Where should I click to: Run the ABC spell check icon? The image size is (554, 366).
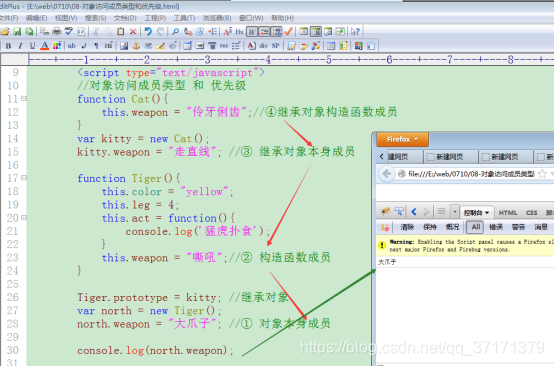(69, 31)
